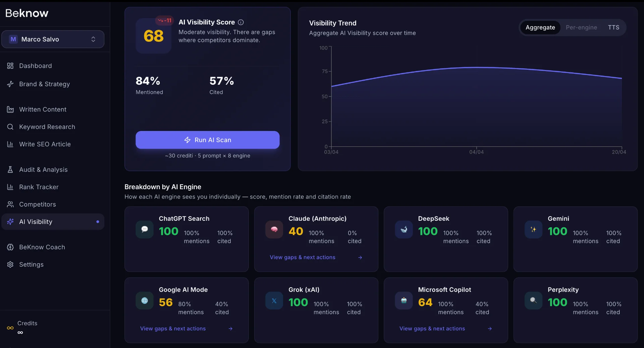Click the Brand & Strategy sparkle icon

point(10,84)
